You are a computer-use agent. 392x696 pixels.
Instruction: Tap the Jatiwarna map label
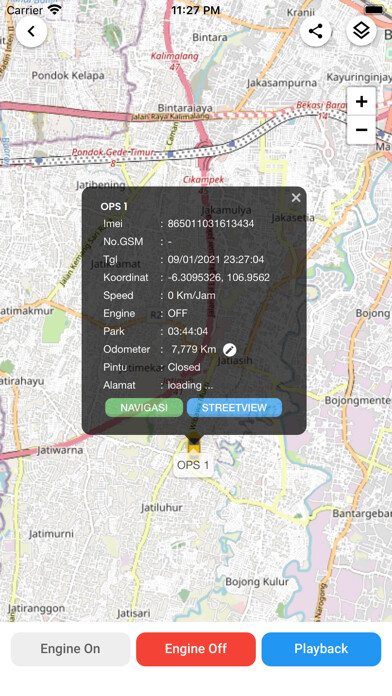[60, 451]
